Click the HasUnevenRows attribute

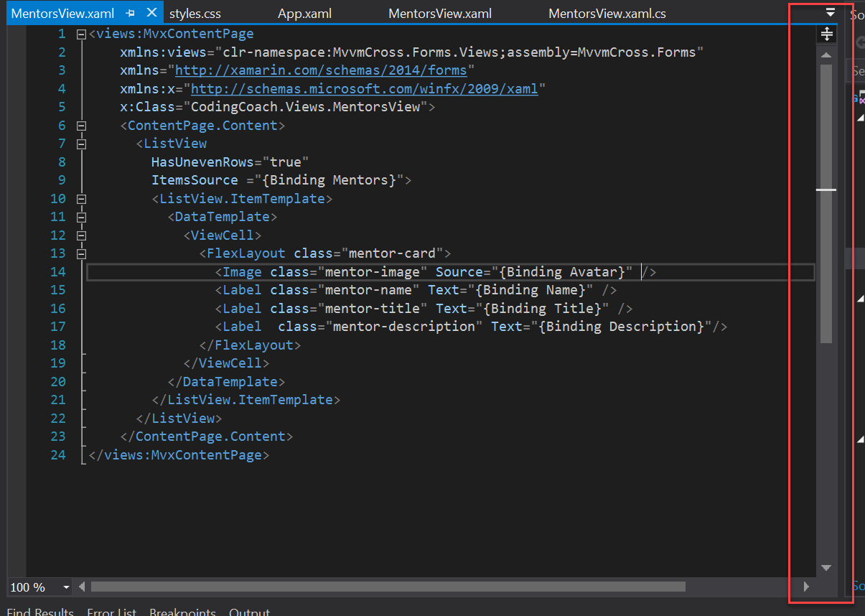(202, 162)
